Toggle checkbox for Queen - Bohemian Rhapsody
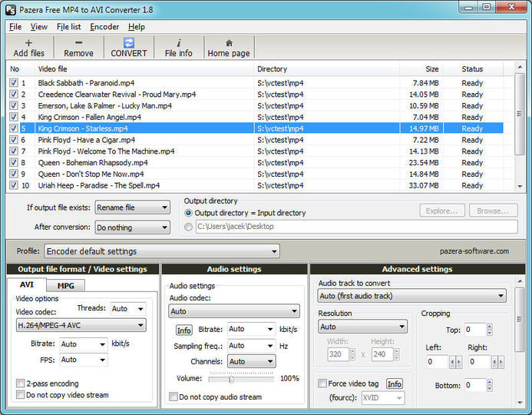Viewport: 532px width, 415px height. [x=14, y=162]
